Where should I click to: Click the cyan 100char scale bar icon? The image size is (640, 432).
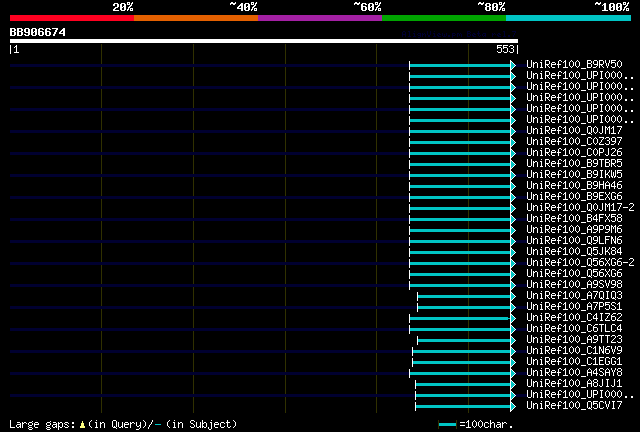(x=447, y=425)
